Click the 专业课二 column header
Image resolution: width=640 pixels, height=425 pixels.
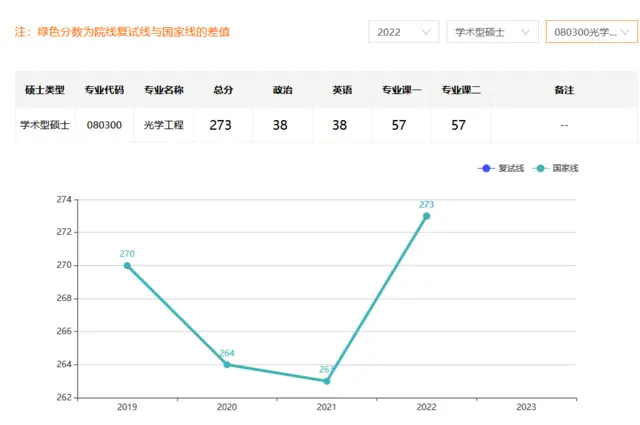(461, 90)
